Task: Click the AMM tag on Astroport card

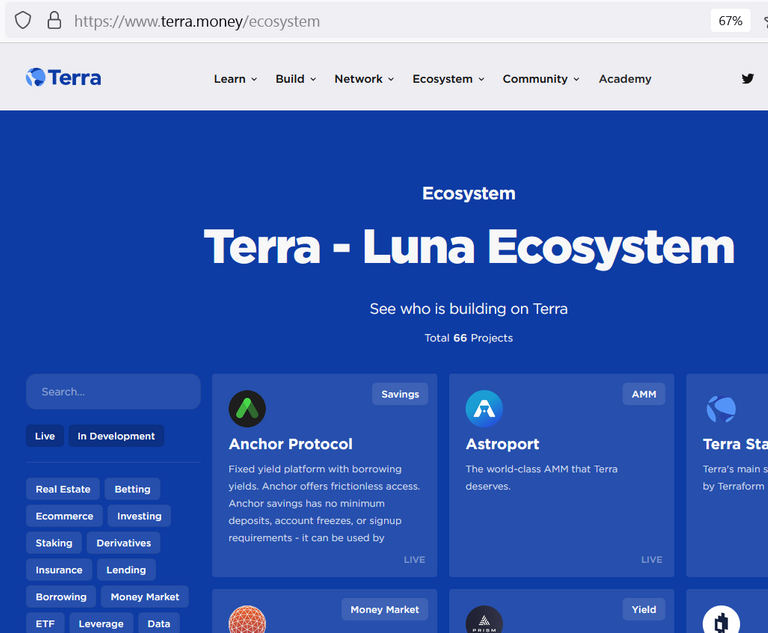Action: (x=644, y=394)
